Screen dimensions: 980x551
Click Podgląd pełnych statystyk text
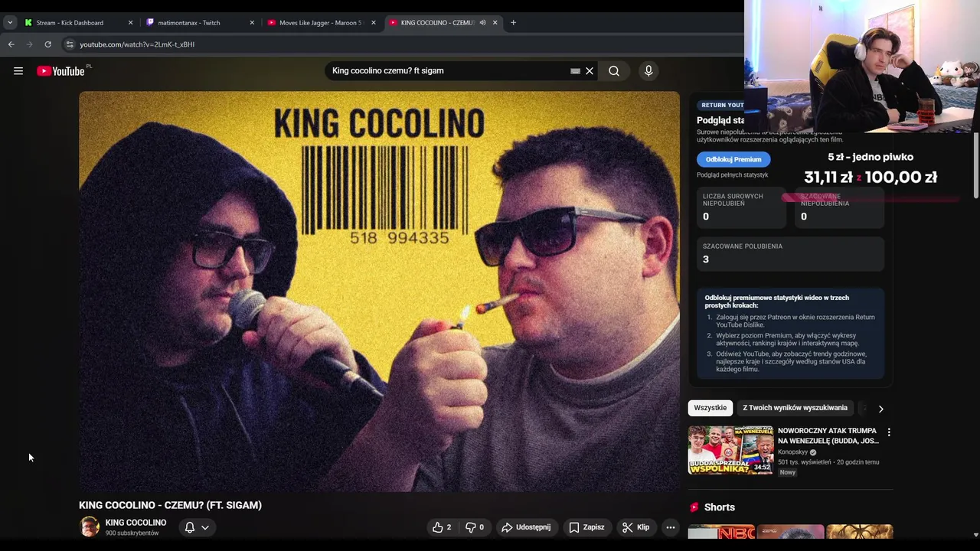point(732,175)
